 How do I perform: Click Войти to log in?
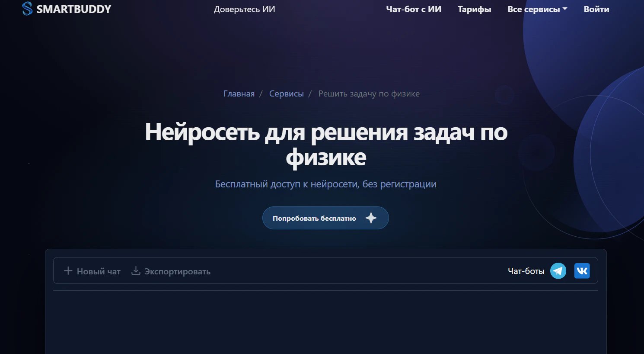[596, 9]
